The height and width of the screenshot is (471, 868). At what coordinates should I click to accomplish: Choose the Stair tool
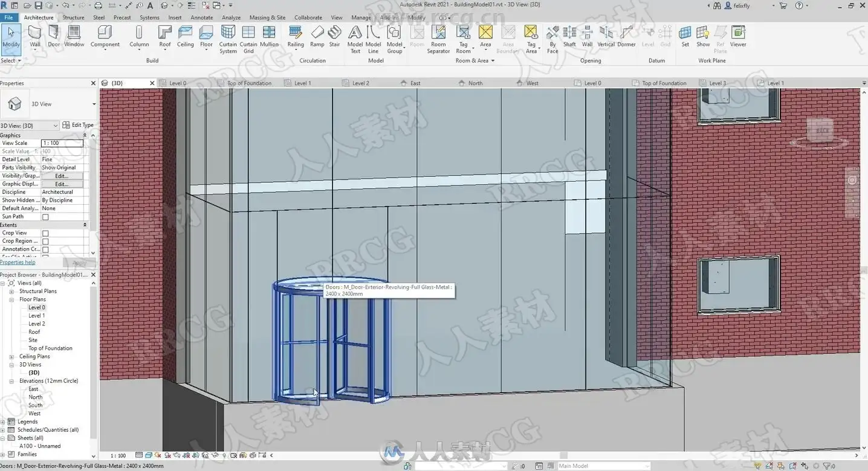tap(334, 37)
